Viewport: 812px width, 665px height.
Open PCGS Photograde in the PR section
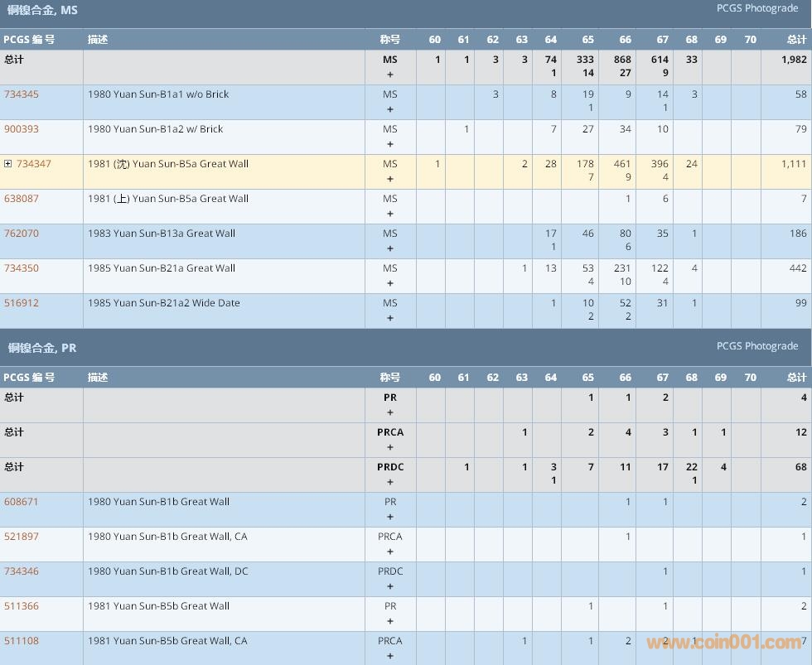tap(756, 346)
